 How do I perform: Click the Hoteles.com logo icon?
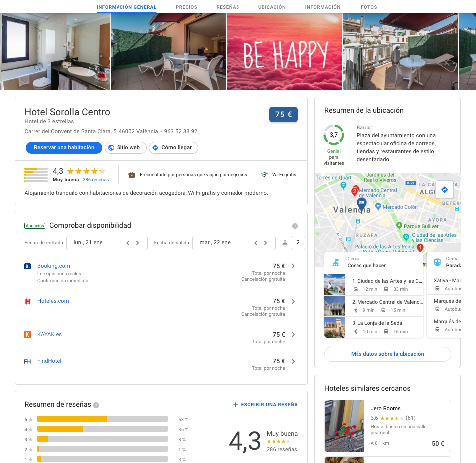(x=28, y=301)
